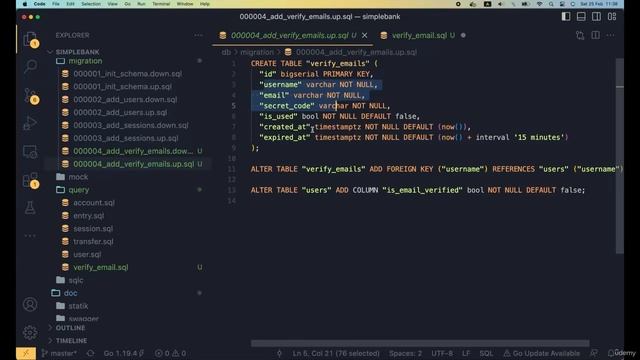Viewport: 640px width, 360px height.
Task: Collapse the migration folder
Action: 85,61
